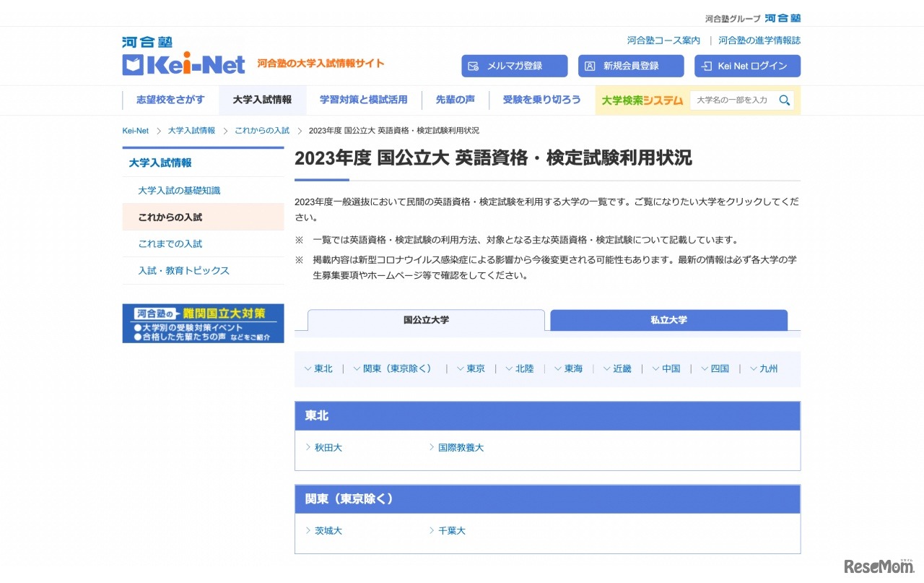Select これからの入試 in the sidebar

click(x=204, y=217)
